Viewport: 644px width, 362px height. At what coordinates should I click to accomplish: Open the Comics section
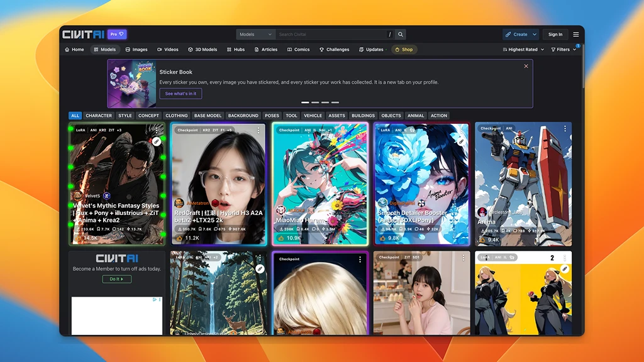pos(299,49)
